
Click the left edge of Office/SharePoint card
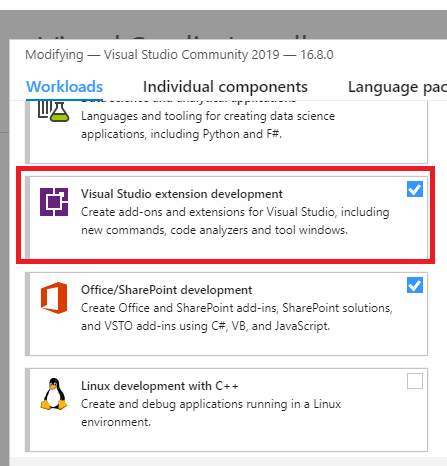click(x=28, y=314)
